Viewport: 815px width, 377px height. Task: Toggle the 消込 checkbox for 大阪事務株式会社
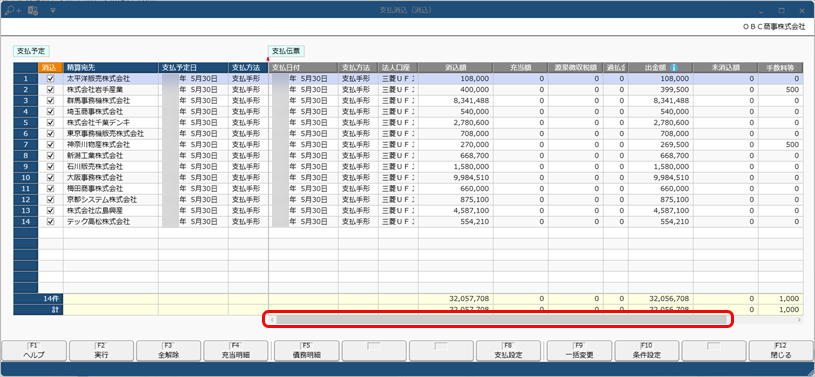(50, 178)
